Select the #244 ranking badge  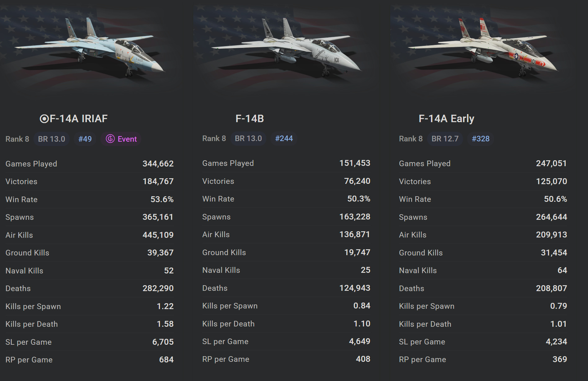pos(284,139)
